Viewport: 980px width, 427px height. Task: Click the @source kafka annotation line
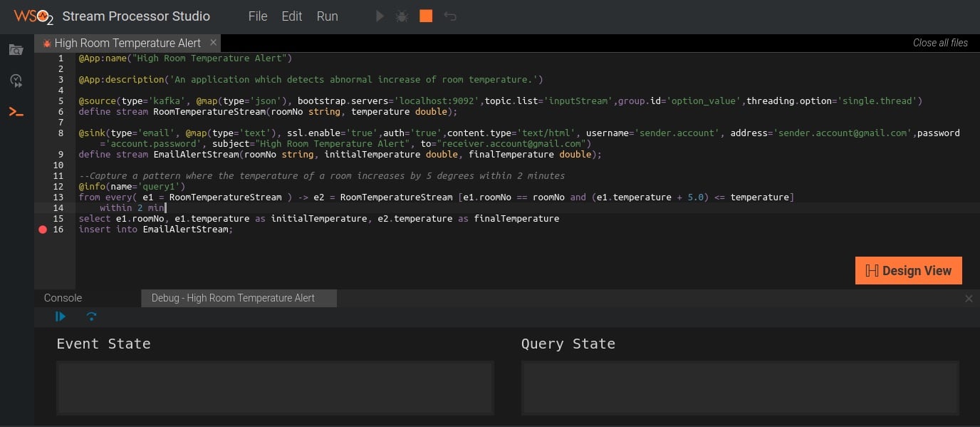pos(500,101)
